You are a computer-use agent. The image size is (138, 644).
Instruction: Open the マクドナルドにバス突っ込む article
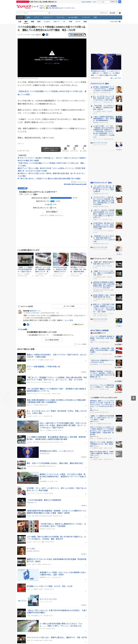(x=57, y=637)
